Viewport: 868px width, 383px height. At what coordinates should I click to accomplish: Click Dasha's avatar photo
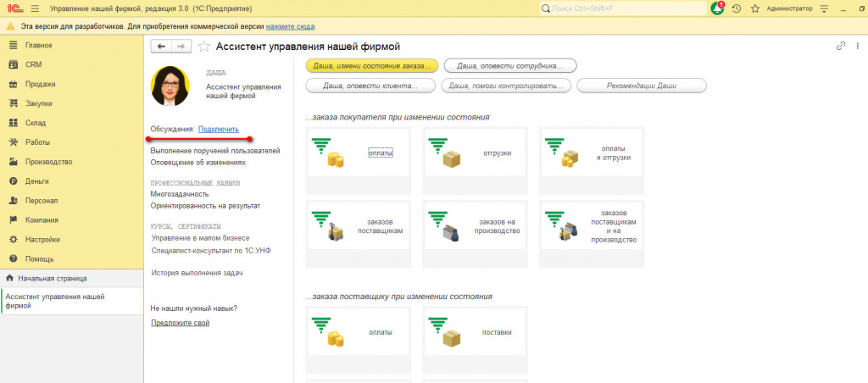click(170, 86)
